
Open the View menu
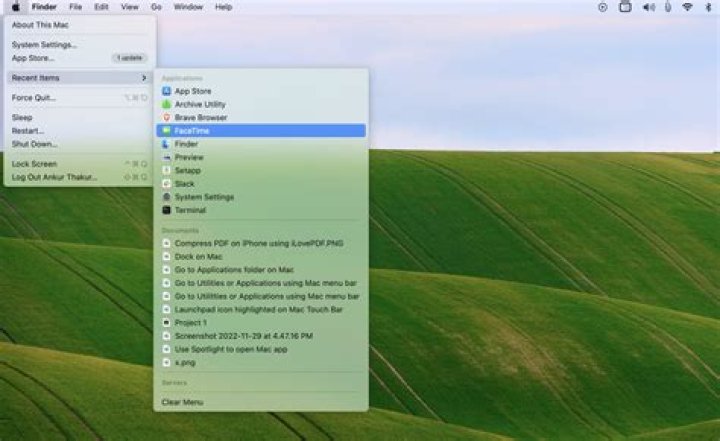(129, 7)
